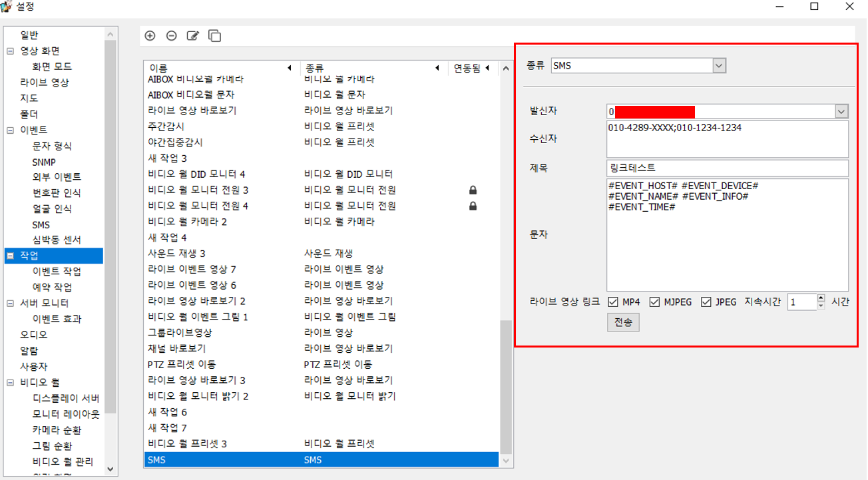This screenshot has height=480, width=868.
Task: Click the edit task pencil icon
Action: (x=192, y=36)
